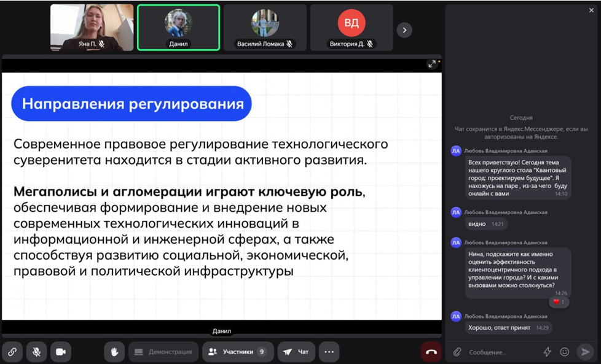
Task: Close the chat side panel
Action: coord(591,10)
